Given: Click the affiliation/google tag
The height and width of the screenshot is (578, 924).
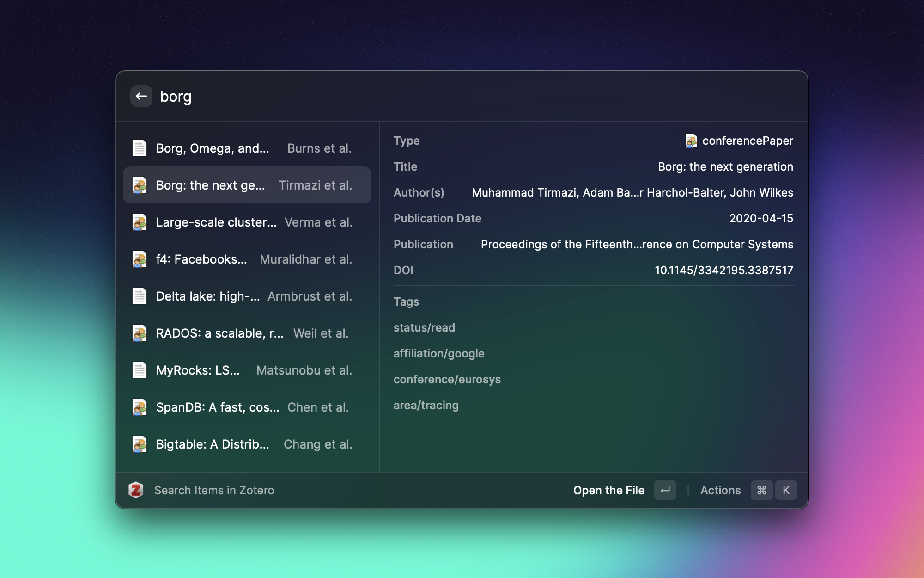Looking at the screenshot, I should coord(439,354).
